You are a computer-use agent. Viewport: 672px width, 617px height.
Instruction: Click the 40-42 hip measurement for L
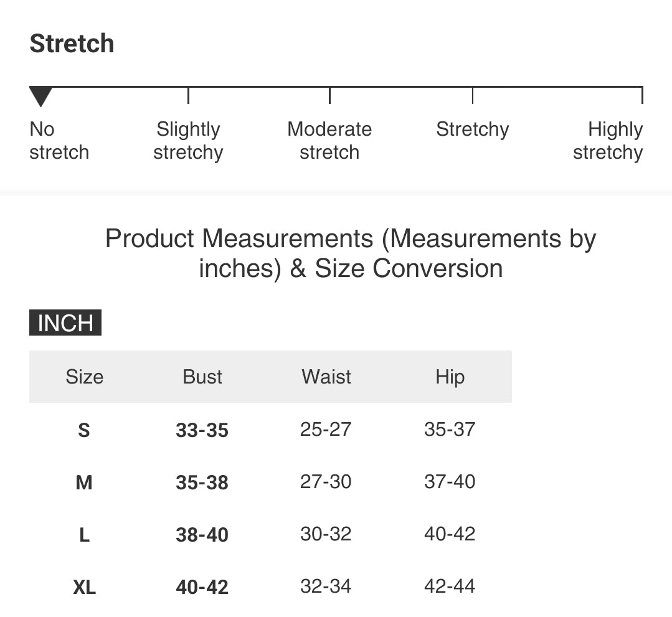point(450,534)
